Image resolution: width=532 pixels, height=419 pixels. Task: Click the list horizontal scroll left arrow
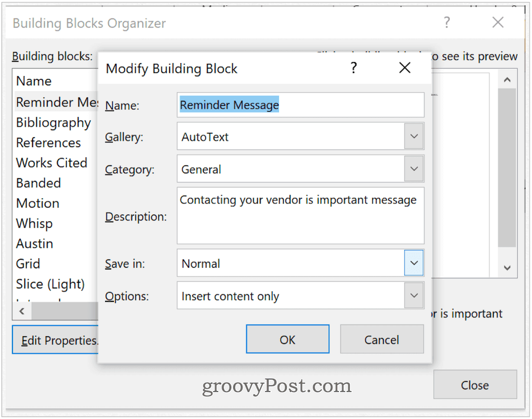click(x=22, y=311)
